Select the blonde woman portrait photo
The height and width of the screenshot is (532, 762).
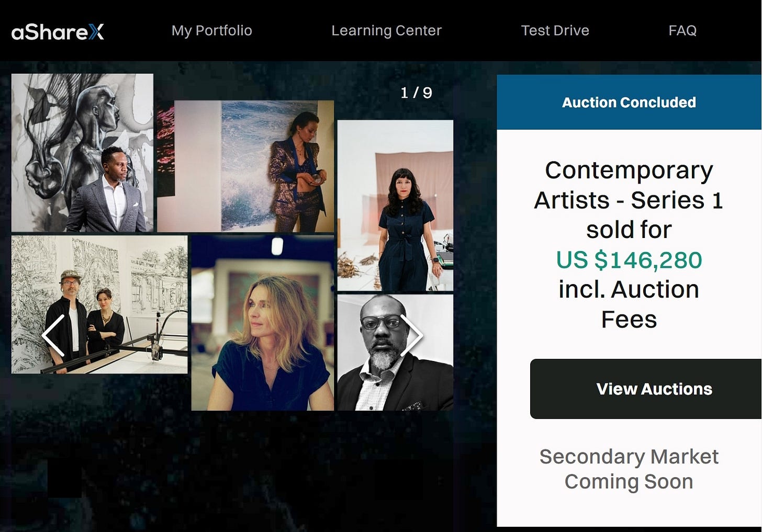pyautogui.click(x=263, y=323)
